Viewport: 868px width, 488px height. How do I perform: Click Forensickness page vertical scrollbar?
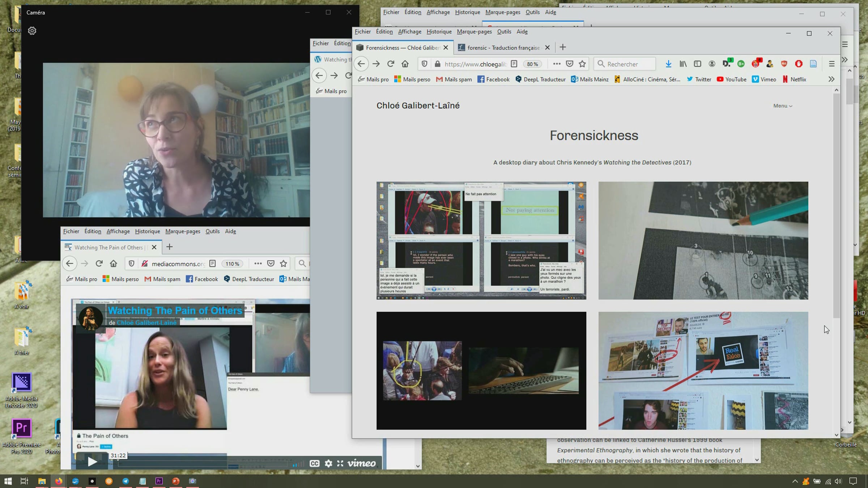(x=836, y=206)
